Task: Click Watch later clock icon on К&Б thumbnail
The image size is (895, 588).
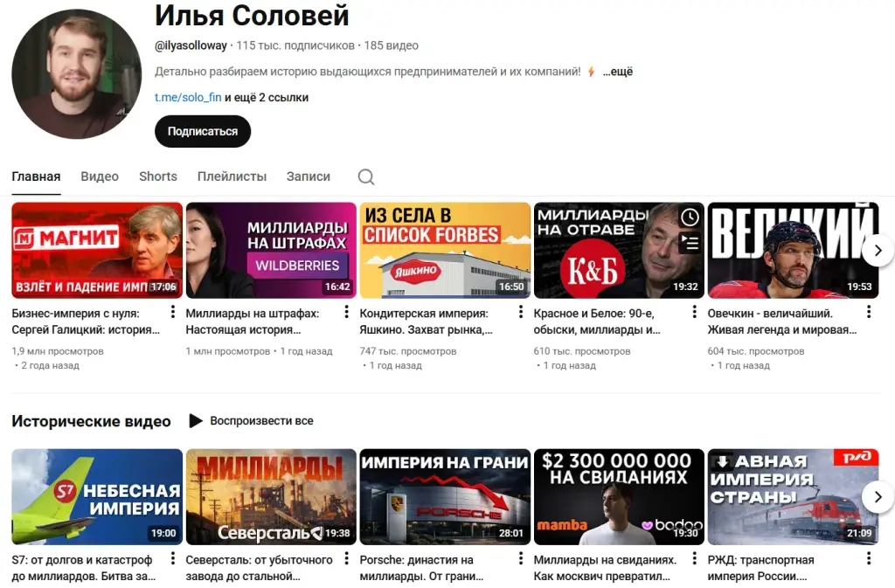Action: pos(690,217)
